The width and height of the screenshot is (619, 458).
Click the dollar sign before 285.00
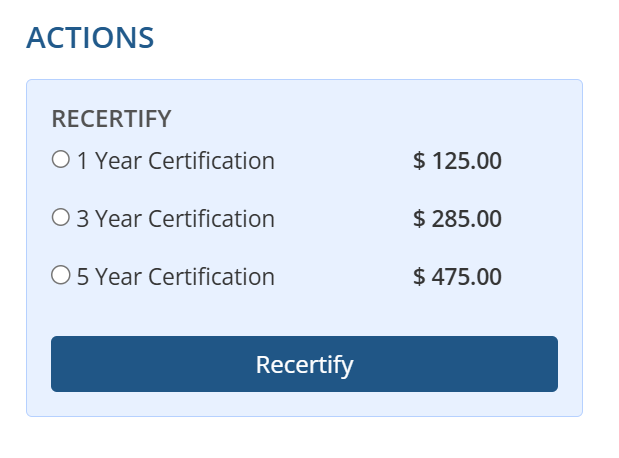tap(419, 219)
